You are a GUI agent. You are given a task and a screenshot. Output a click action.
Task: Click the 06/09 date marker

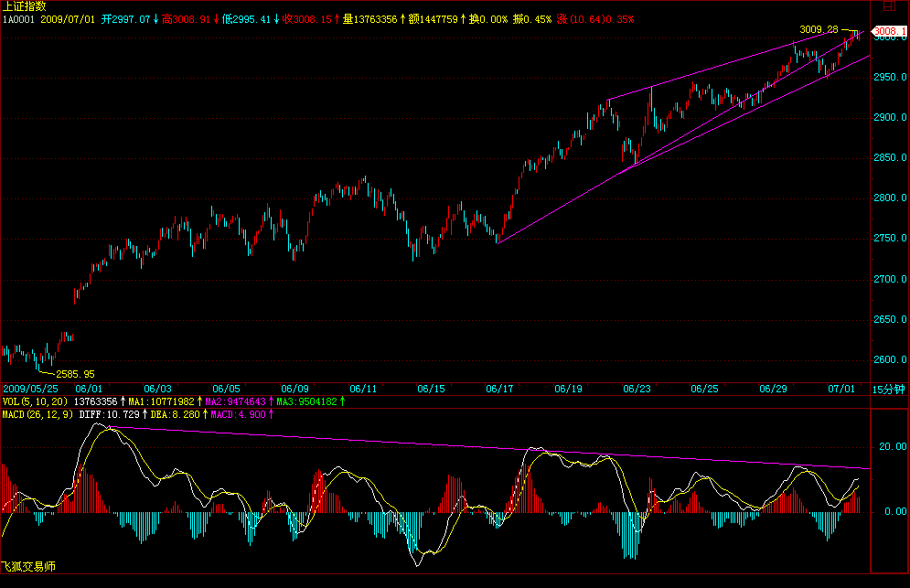[x=294, y=389]
